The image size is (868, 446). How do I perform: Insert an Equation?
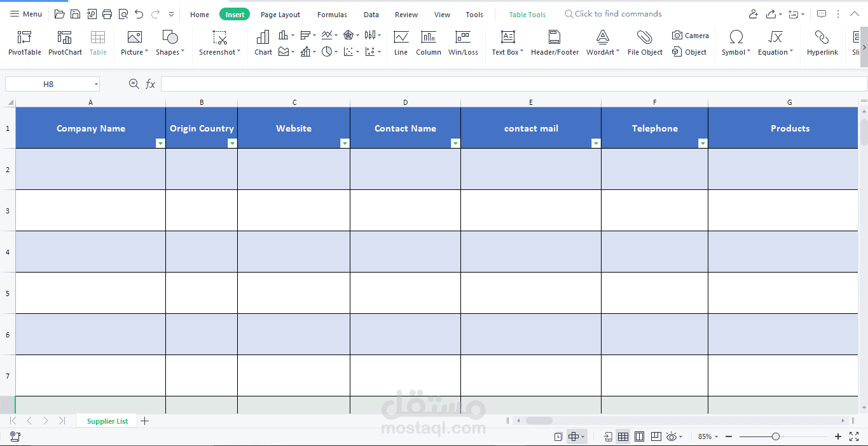tap(775, 43)
